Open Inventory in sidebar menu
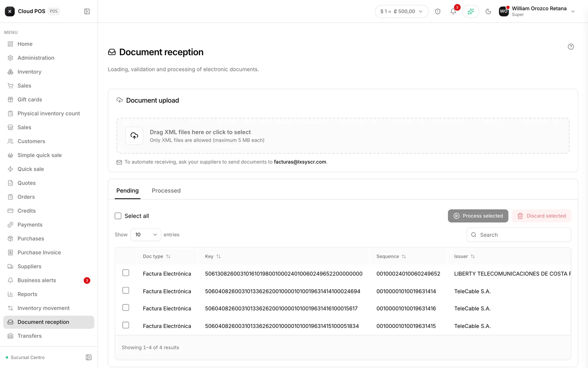 49,72
